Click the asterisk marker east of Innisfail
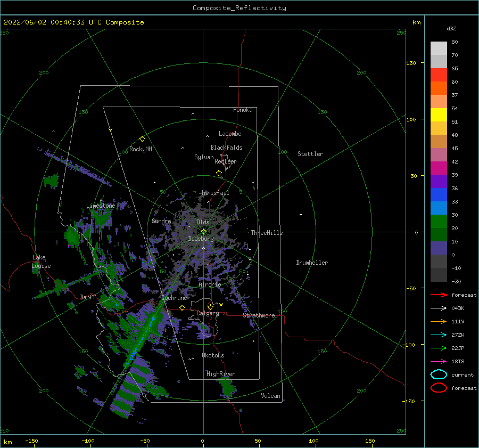 coord(253,183)
